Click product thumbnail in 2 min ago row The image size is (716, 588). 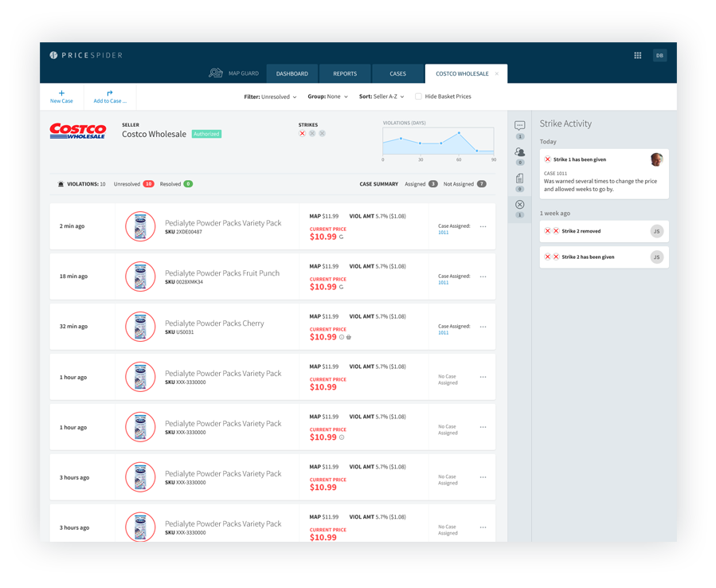[x=141, y=226]
